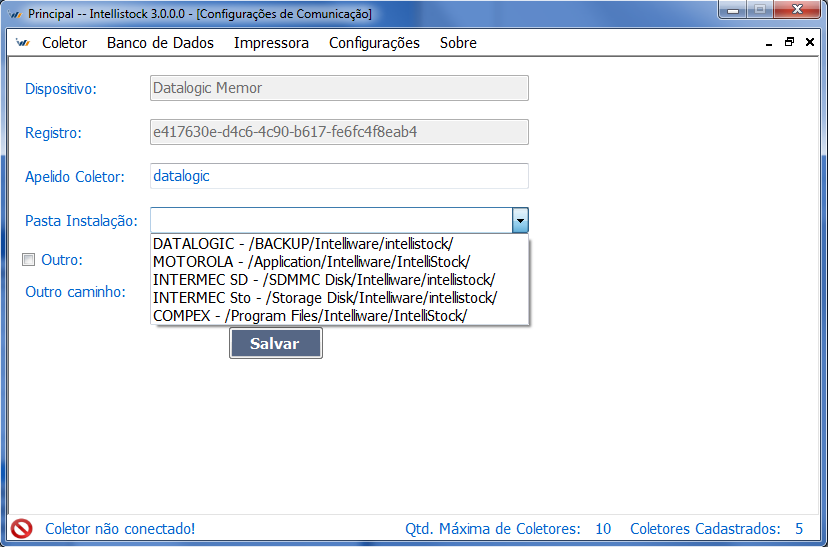Enable the Outro checkbox

coord(29,260)
